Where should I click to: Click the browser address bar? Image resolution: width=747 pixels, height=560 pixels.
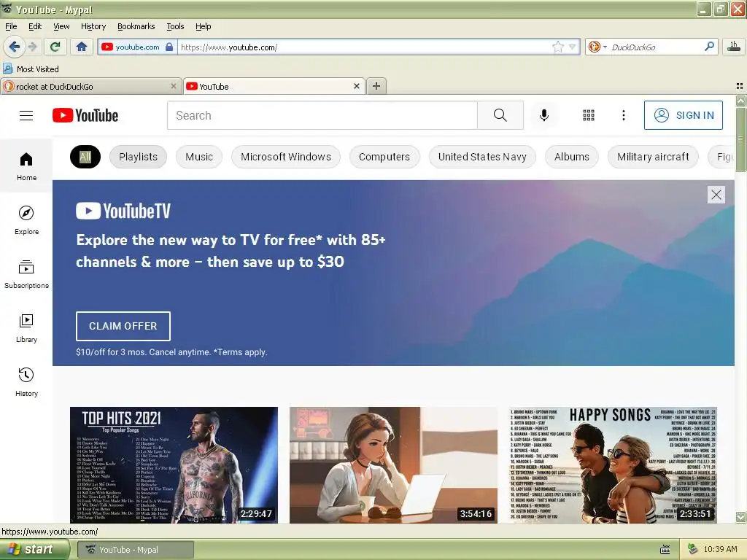[x=365, y=47]
